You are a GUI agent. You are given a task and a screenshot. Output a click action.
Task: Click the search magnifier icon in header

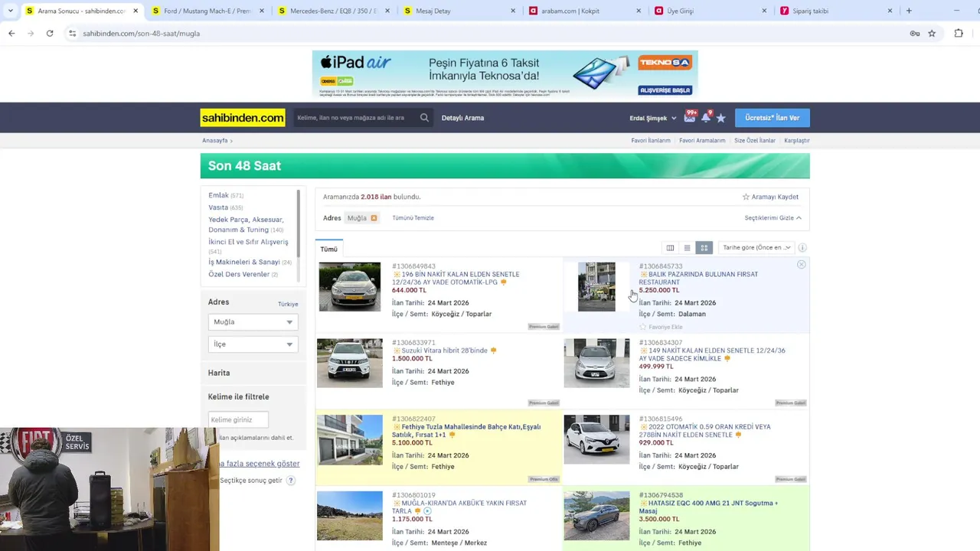pos(424,118)
